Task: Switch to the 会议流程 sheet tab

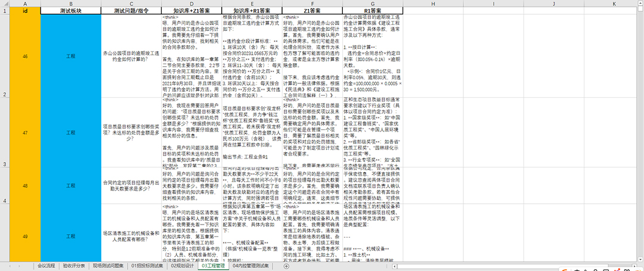Action: pos(46,266)
